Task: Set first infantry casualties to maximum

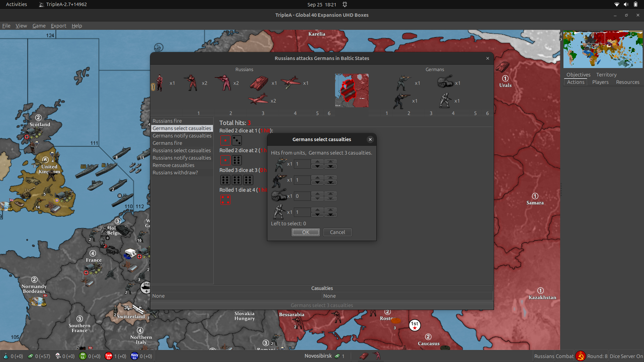Action: pyautogui.click(x=330, y=162)
